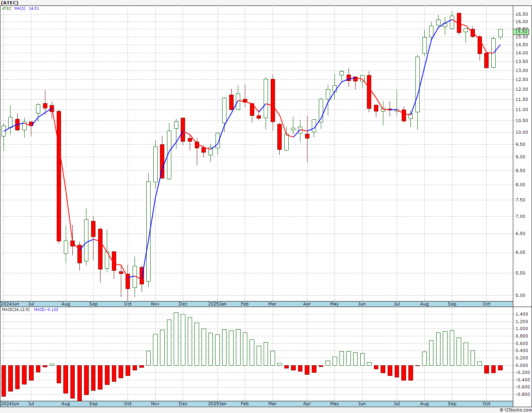Select Mar on the price chart date axis

pos(272,304)
